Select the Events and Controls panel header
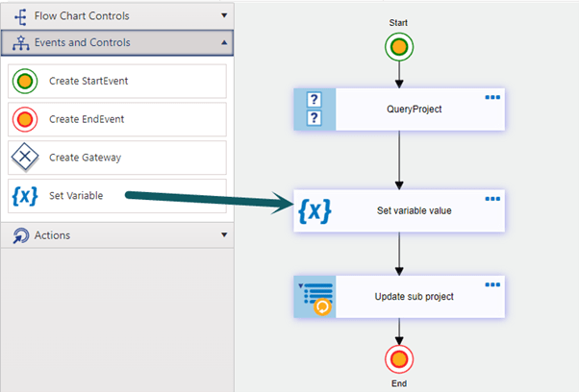The image size is (579, 392). pos(117,43)
